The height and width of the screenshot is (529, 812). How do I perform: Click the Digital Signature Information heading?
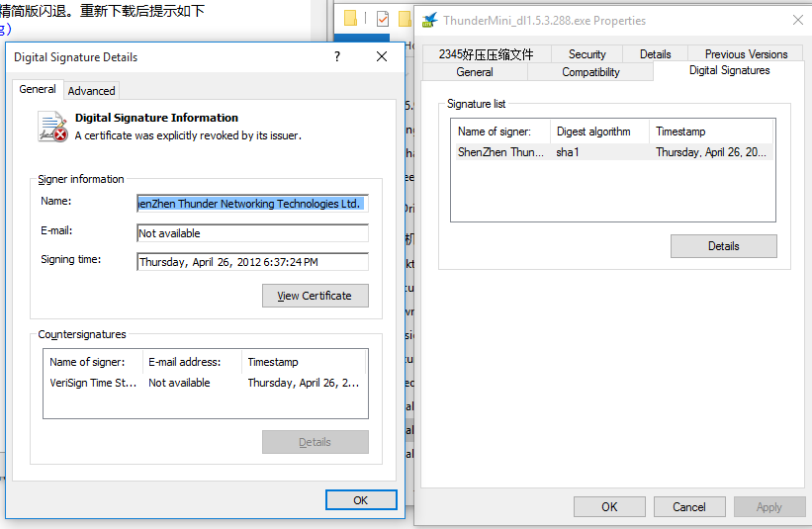[156, 118]
